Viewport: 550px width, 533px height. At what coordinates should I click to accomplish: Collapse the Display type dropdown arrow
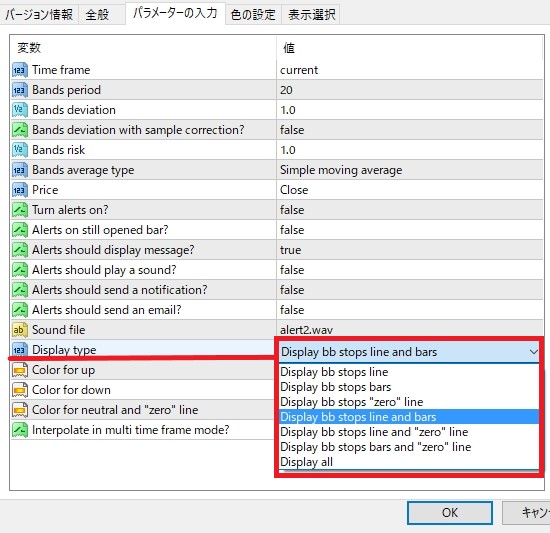tap(534, 352)
